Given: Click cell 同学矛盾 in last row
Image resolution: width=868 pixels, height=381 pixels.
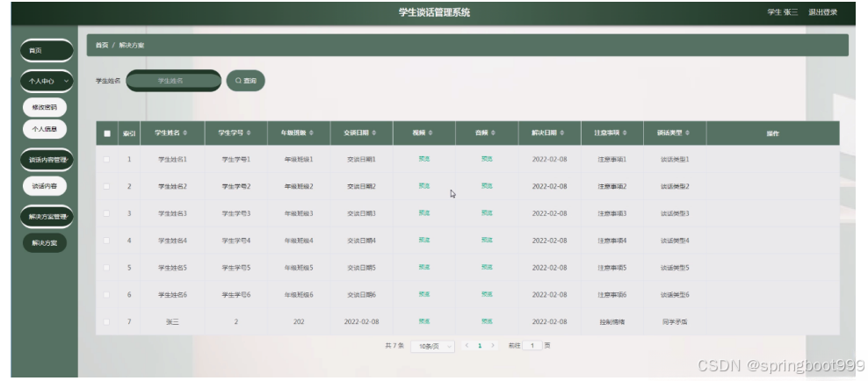Looking at the screenshot, I should point(675,322).
